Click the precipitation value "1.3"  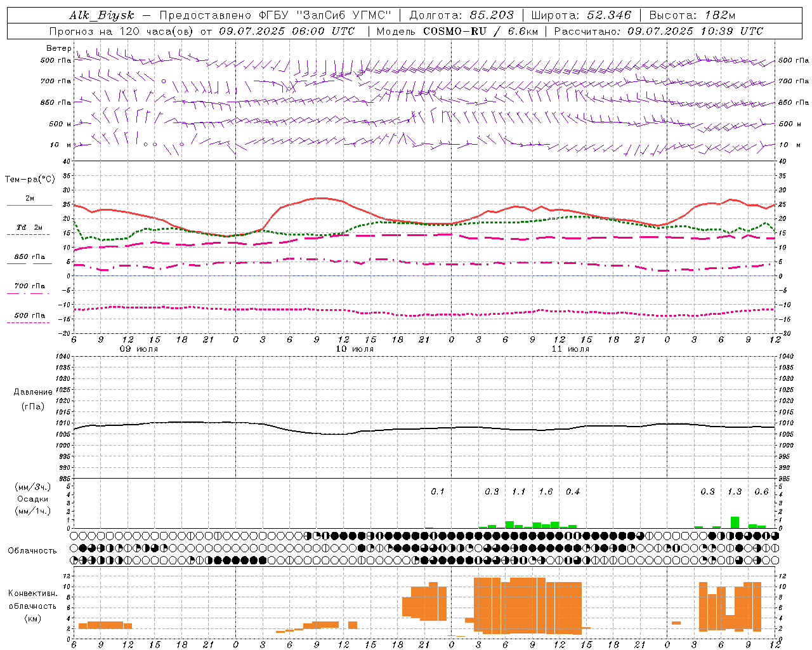pyautogui.click(x=735, y=492)
